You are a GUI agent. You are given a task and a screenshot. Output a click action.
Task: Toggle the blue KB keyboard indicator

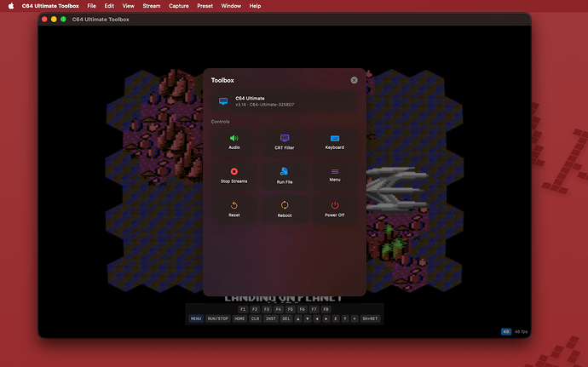tap(506, 332)
